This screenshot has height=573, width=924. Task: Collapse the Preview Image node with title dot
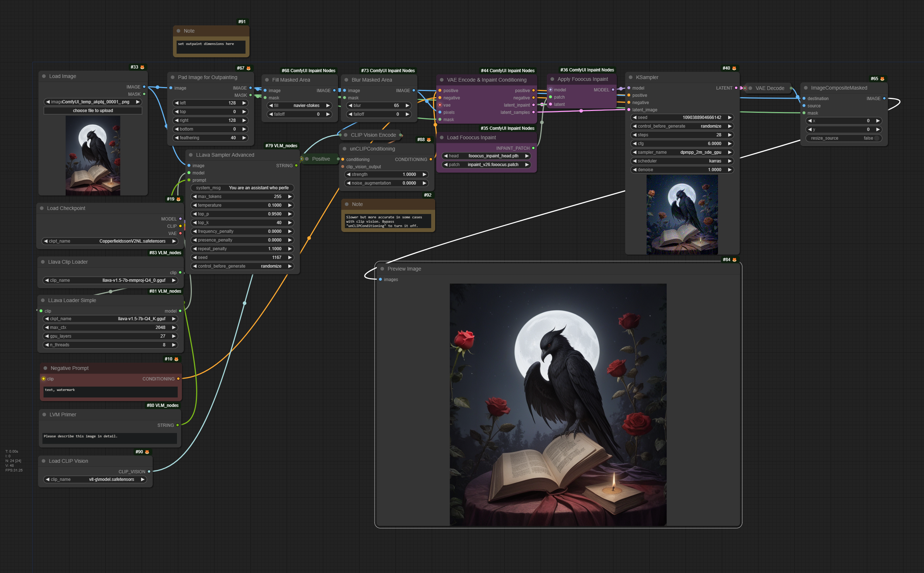(x=382, y=269)
